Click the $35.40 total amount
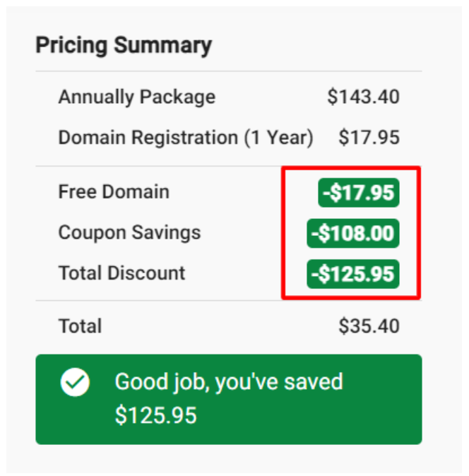This screenshot has width=469, height=476. 369,326
